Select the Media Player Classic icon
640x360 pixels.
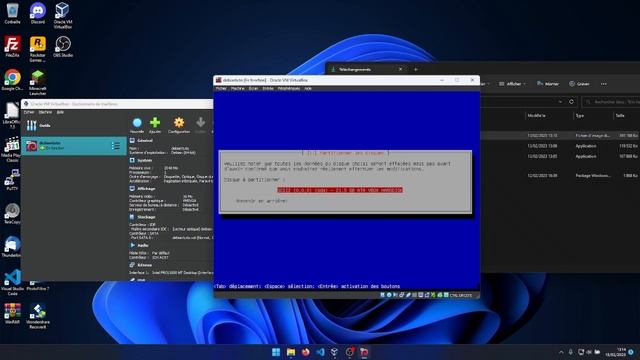(x=12, y=149)
